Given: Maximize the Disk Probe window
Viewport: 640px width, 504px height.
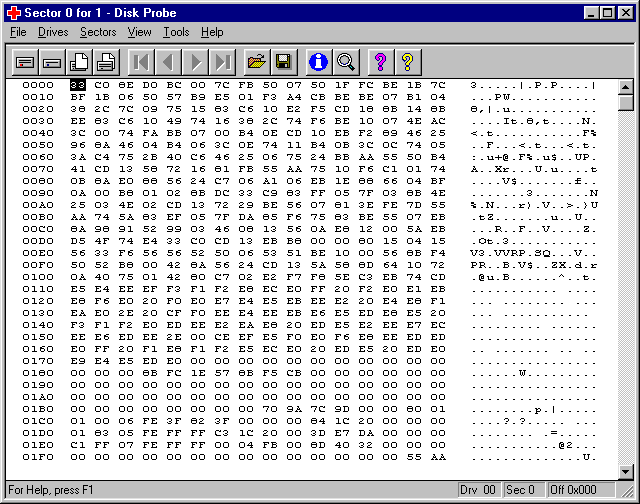Looking at the screenshot, I should (x=607, y=13).
